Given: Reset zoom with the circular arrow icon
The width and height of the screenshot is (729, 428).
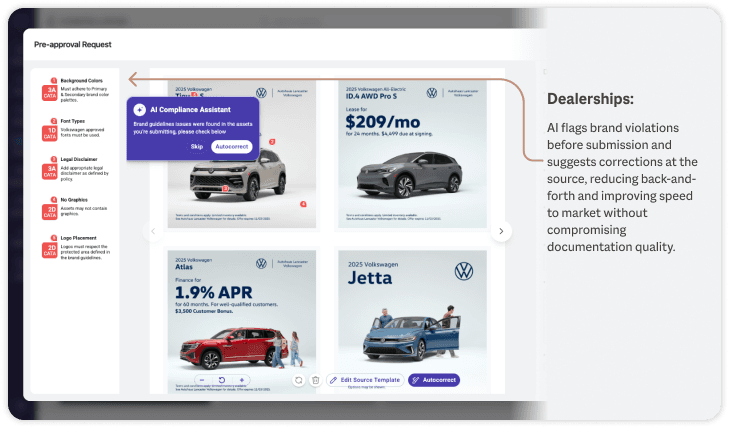Looking at the screenshot, I should (222, 380).
